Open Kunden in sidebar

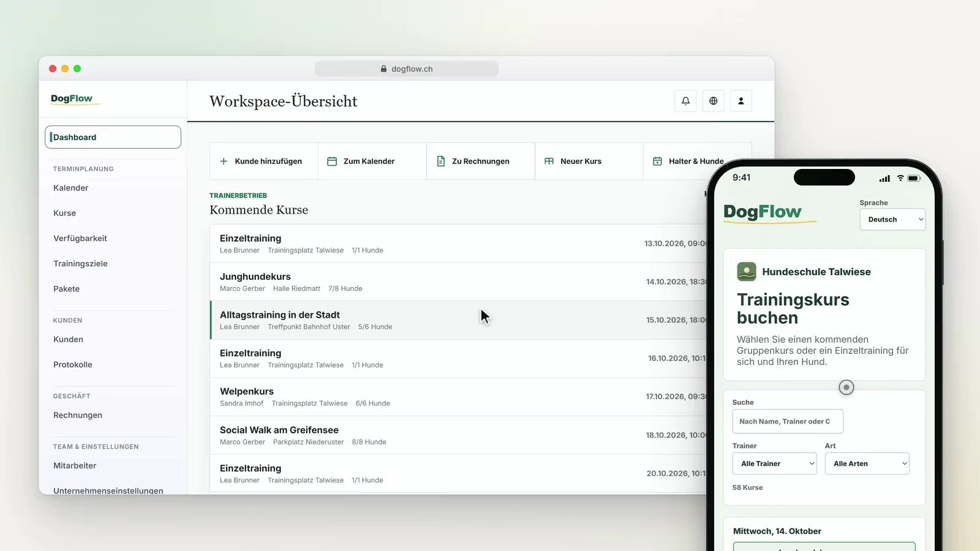69,339
